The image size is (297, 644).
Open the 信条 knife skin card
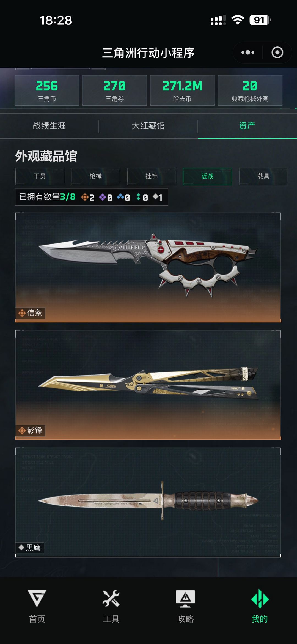[x=148, y=267]
